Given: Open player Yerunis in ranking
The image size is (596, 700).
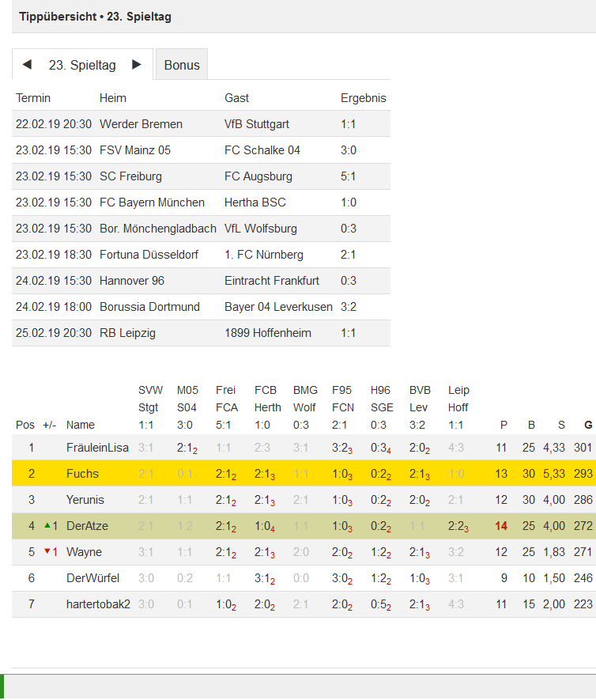Looking at the screenshot, I should tap(85, 500).
